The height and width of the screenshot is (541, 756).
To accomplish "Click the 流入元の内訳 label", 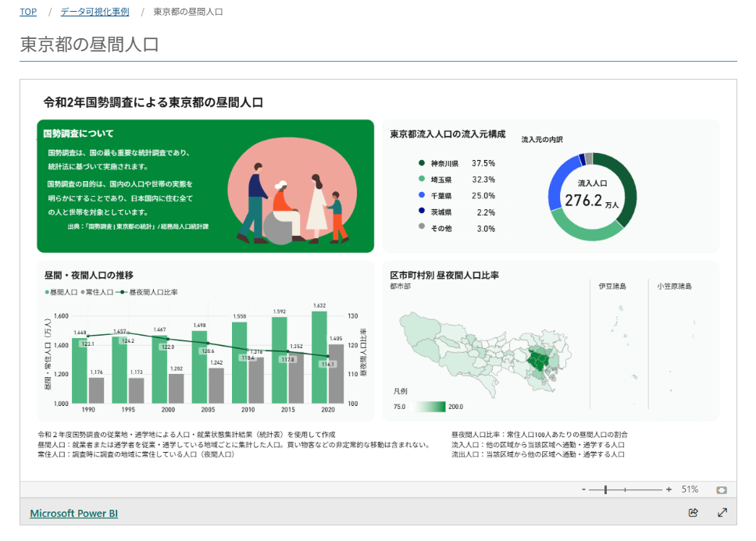I will [x=542, y=139].
